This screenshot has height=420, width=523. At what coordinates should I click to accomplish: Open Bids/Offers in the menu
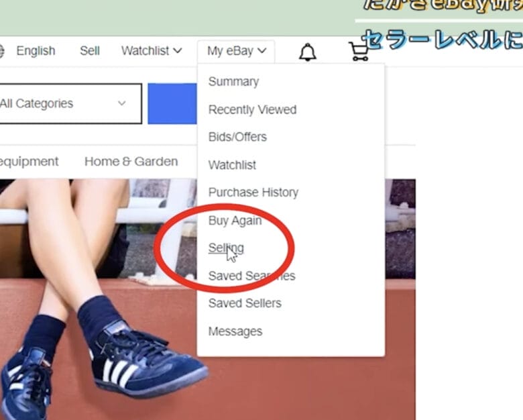point(237,137)
